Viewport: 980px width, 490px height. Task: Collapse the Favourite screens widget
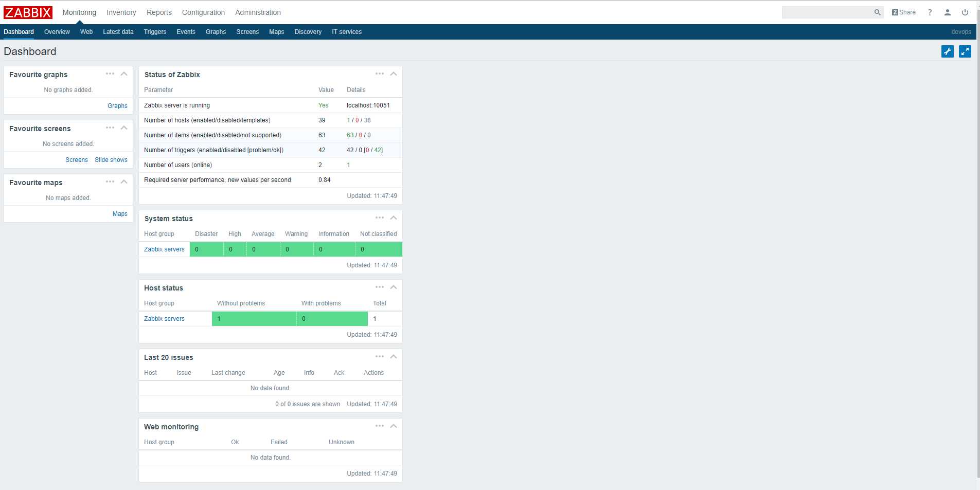(123, 128)
